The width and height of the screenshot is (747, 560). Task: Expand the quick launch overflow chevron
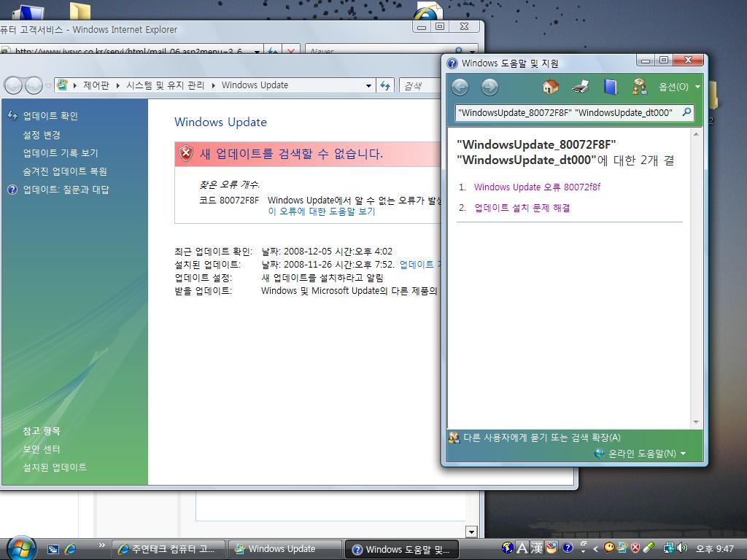tap(101, 545)
